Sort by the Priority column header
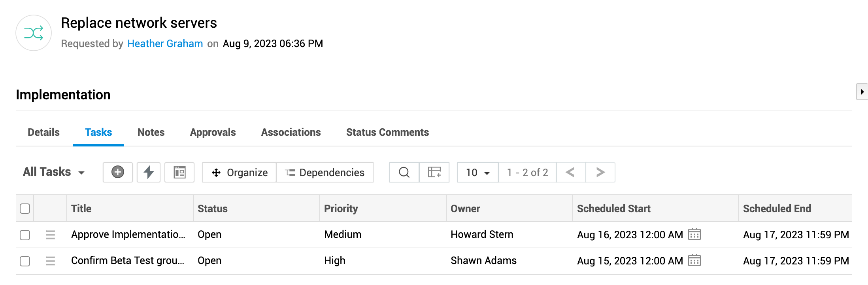868x285 pixels. (x=341, y=209)
